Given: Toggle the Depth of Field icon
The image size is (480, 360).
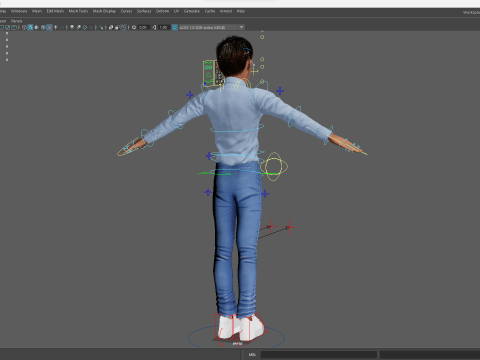Looking at the screenshot, I should tap(91, 27).
